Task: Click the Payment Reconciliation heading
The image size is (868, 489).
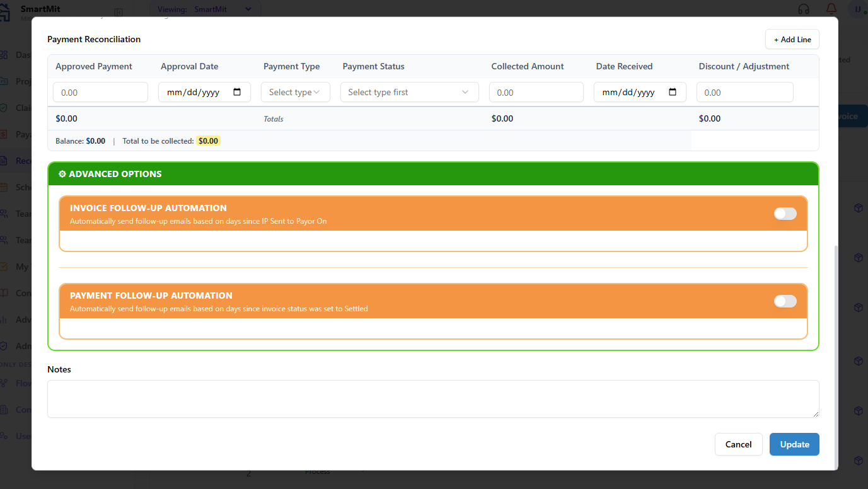Action: pos(94,39)
